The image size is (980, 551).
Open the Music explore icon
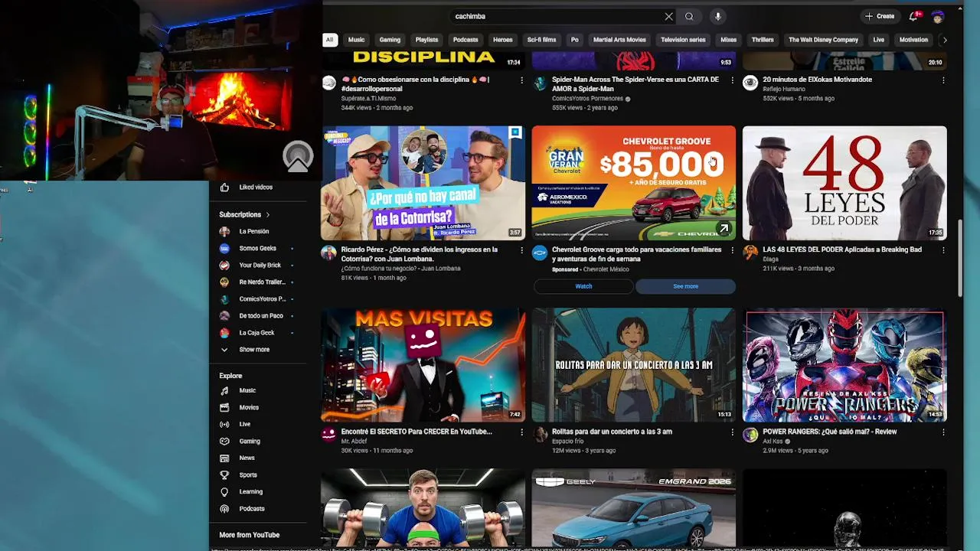(x=224, y=391)
